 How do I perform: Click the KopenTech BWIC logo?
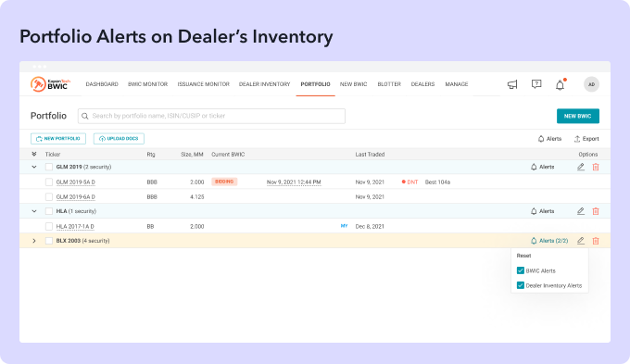pos(51,84)
